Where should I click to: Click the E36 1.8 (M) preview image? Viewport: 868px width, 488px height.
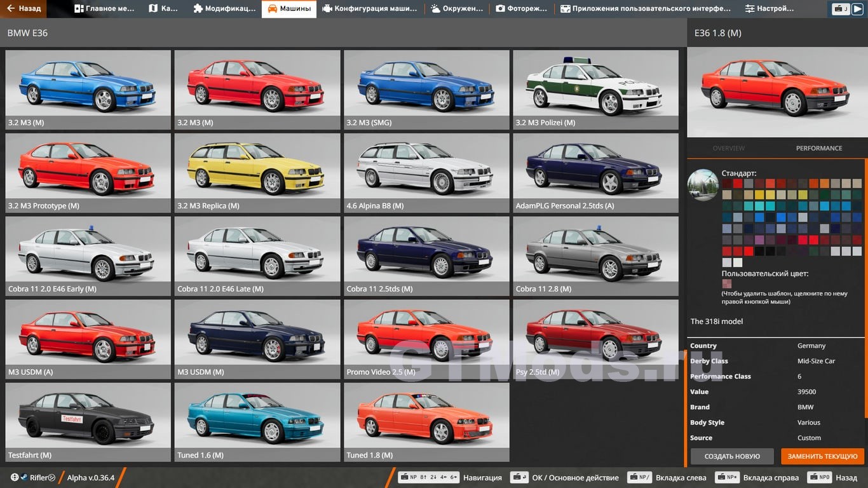pos(777,92)
